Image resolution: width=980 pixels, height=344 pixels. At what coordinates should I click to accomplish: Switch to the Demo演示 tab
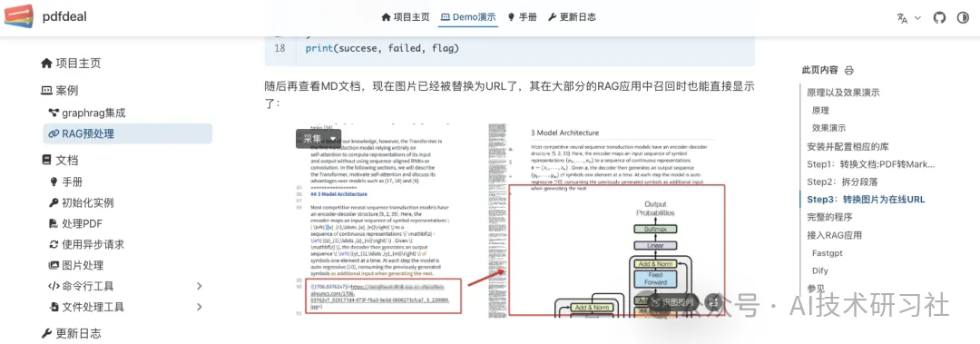click(x=468, y=17)
